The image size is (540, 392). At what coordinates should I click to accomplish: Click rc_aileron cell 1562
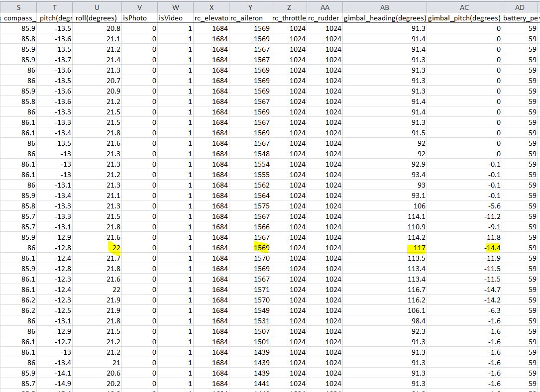250,185
